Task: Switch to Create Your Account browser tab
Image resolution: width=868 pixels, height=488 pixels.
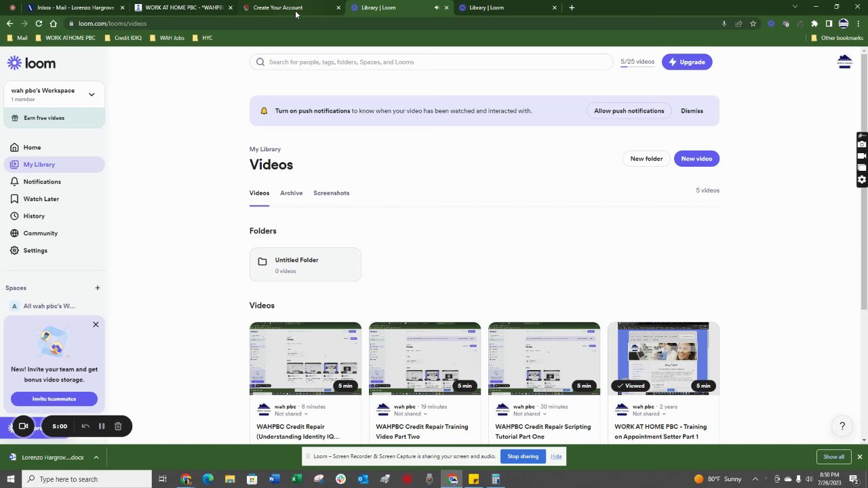Action: [292, 7]
